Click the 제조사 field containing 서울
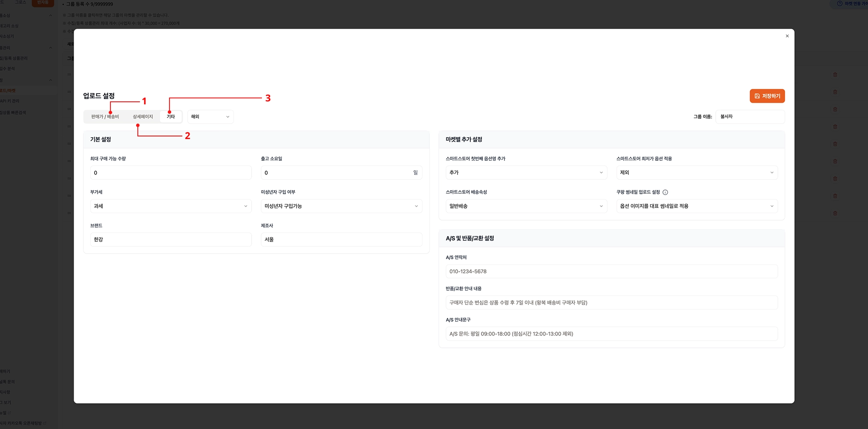Image resolution: width=868 pixels, height=429 pixels. [x=342, y=240]
